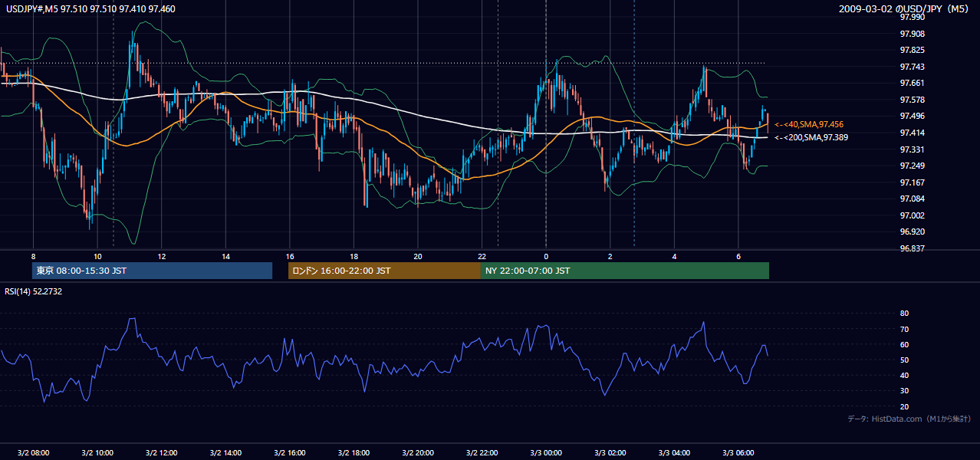Click the 200 SMA 97.389 label
The width and height of the screenshot is (980, 460).
coord(810,137)
